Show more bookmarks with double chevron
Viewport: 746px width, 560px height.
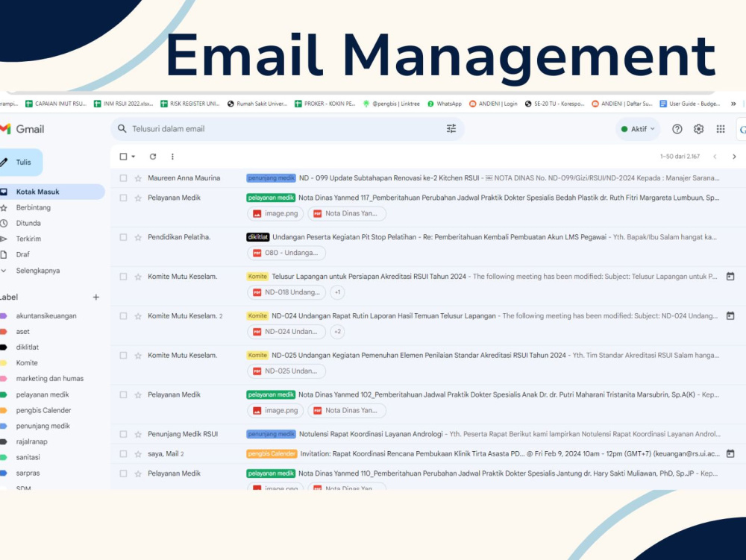tap(733, 104)
